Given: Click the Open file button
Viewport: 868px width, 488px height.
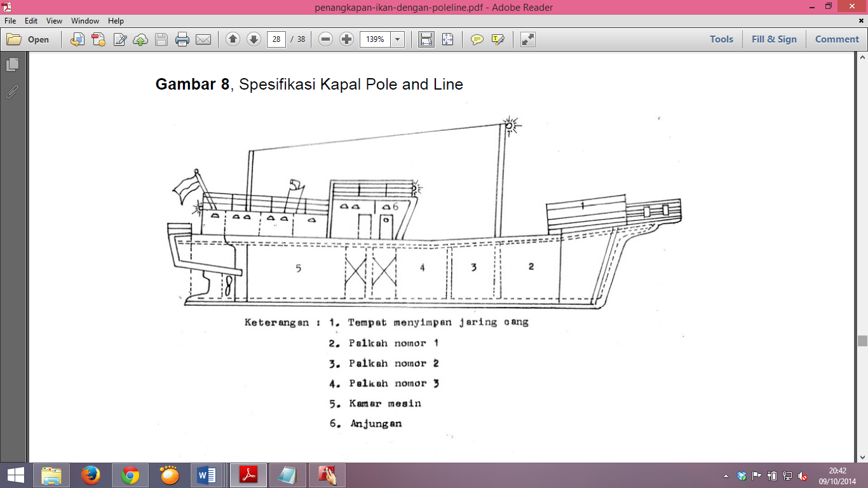Looking at the screenshot, I should [28, 39].
